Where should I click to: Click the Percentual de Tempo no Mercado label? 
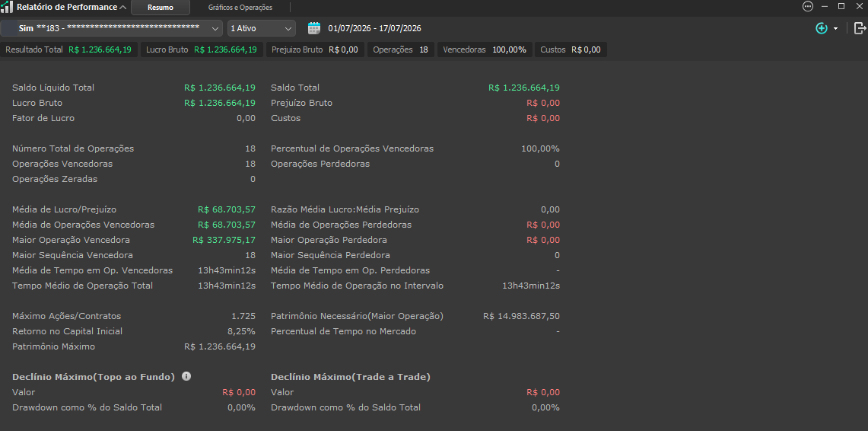343,331
